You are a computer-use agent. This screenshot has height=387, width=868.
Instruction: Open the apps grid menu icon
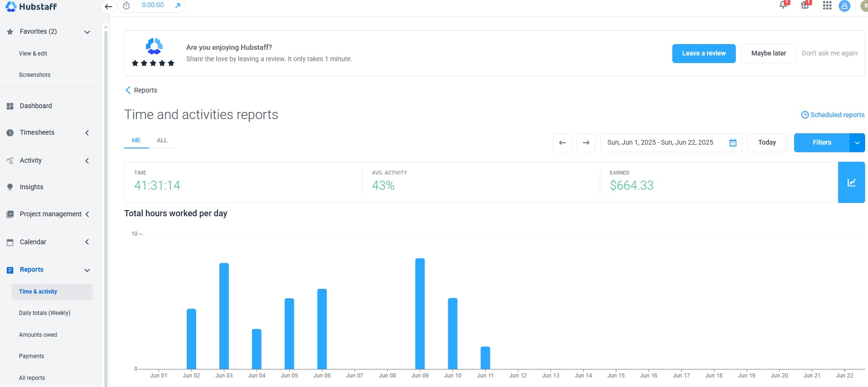coord(827,5)
